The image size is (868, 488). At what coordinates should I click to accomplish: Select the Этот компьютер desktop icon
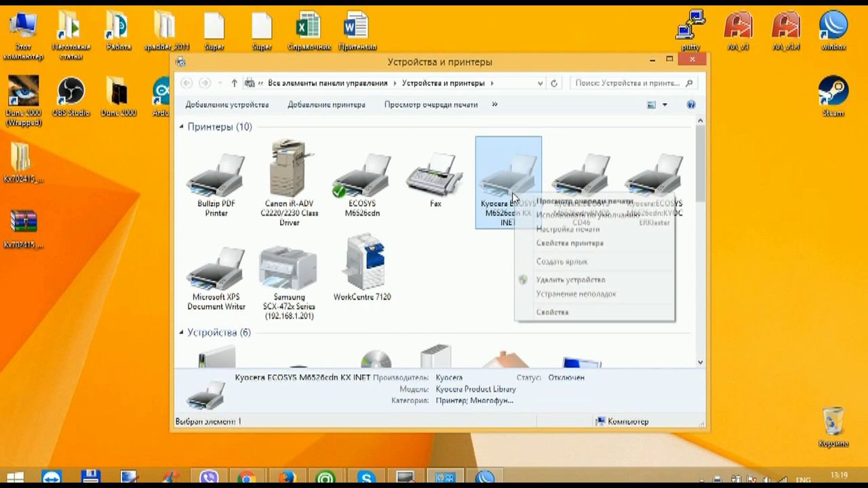pos(23,36)
